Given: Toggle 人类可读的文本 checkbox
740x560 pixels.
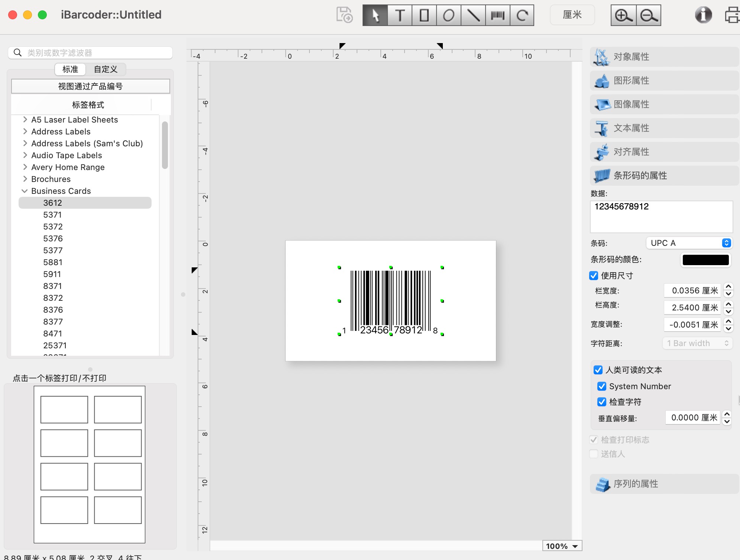Looking at the screenshot, I should coord(598,370).
